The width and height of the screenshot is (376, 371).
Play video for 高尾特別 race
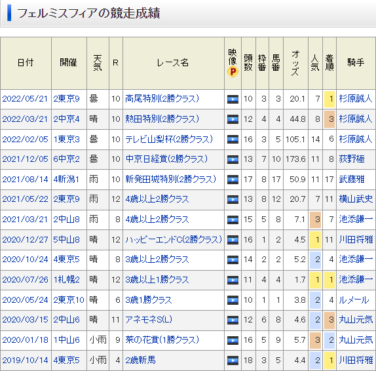point(233,99)
